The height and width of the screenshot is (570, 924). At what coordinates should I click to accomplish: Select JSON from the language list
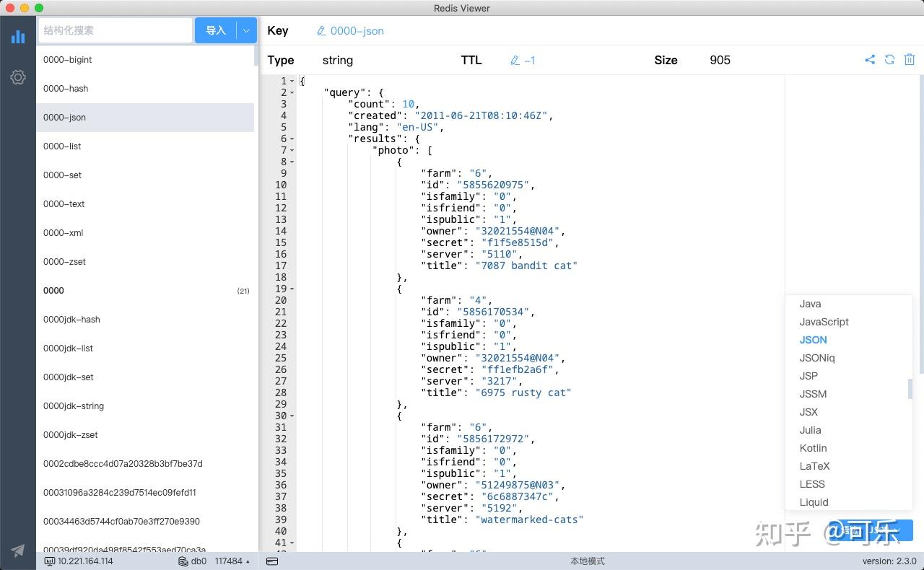pos(813,340)
